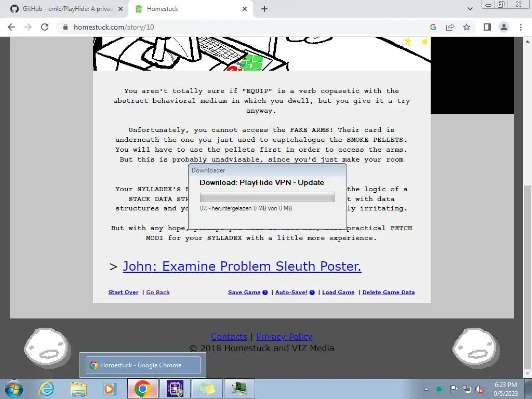
Task: Click the green monitor app taskbar icon
Action: tap(240, 389)
